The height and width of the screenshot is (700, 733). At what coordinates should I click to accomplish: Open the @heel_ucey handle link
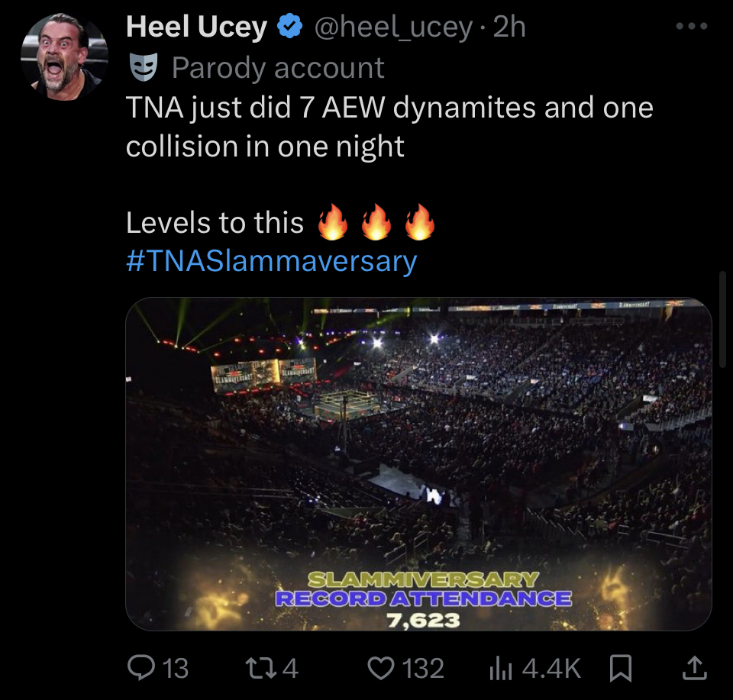pos(393,27)
